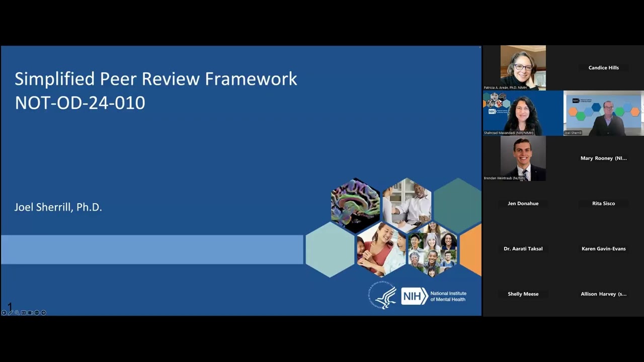Select Shahrzad Mavandadi's video tile

pyautogui.click(x=523, y=113)
